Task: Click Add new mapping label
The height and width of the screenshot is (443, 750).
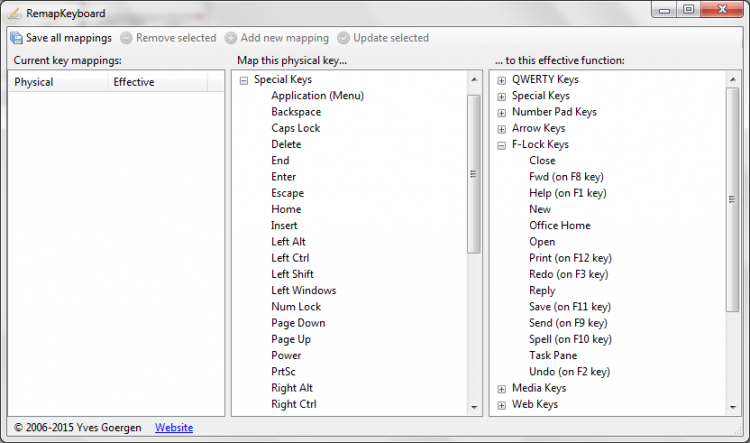Action: point(285,38)
